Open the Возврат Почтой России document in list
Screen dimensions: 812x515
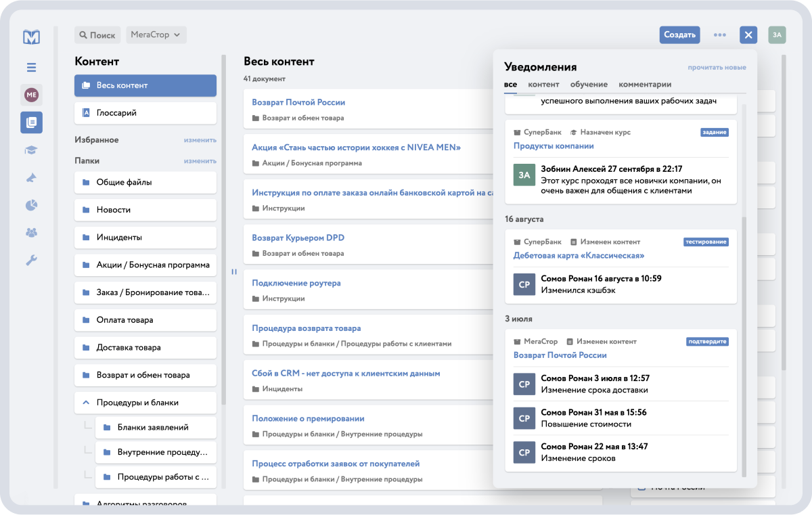coord(298,102)
